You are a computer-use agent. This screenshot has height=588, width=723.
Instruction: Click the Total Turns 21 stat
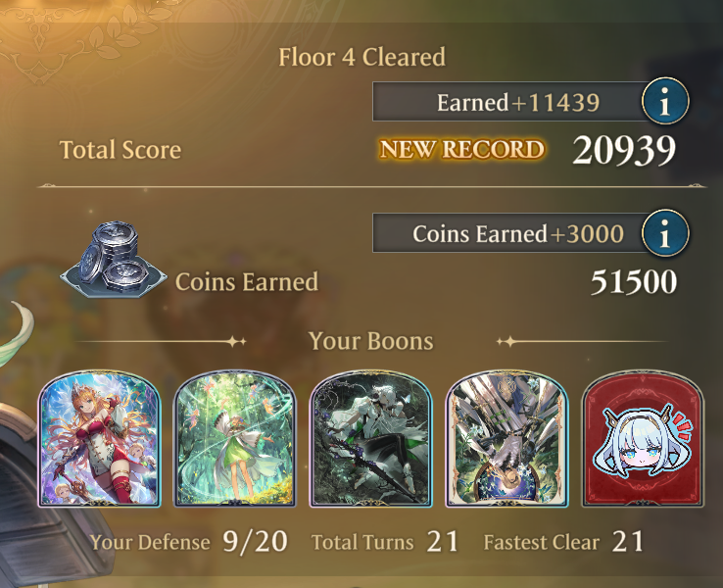point(385,541)
